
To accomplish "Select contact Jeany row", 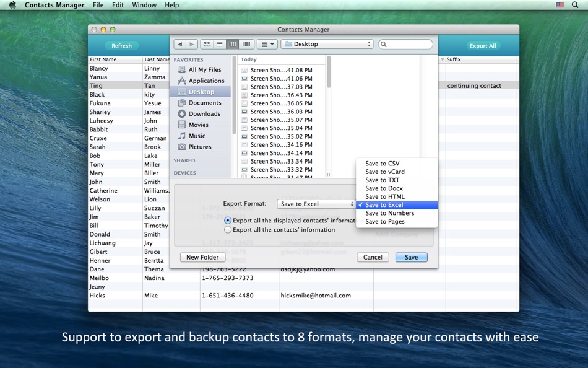I will [304, 287].
